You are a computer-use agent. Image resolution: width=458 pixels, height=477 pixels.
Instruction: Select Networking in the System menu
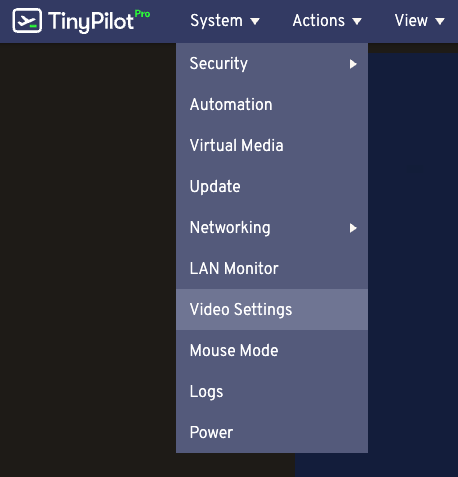[272, 227]
